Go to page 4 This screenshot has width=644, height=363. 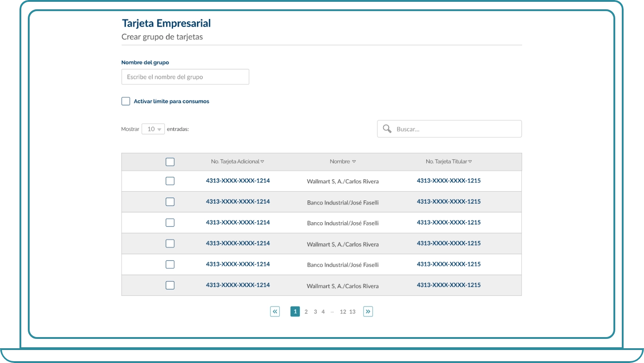click(323, 312)
